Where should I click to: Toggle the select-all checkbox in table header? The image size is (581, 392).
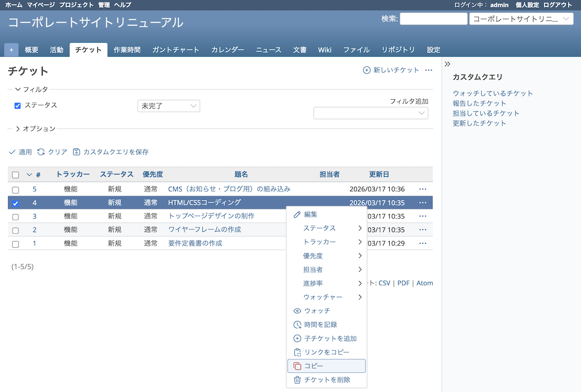(15, 175)
